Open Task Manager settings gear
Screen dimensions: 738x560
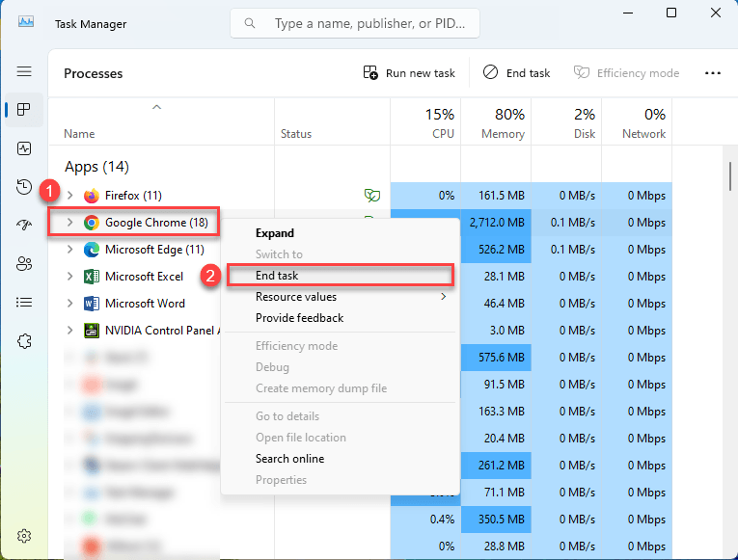tap(24, 536)
